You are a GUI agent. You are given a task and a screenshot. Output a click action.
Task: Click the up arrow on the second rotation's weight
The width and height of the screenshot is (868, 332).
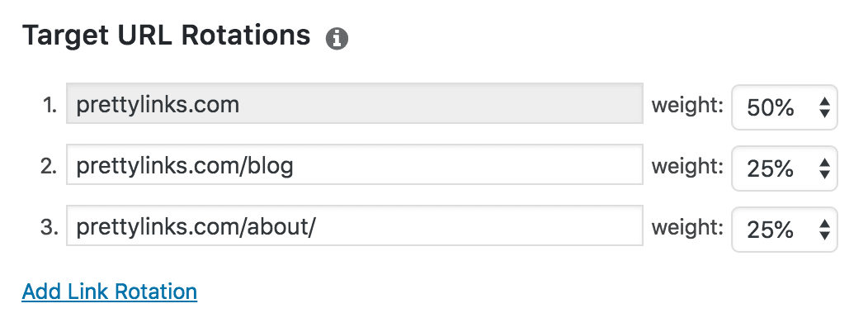coord(824,163)
